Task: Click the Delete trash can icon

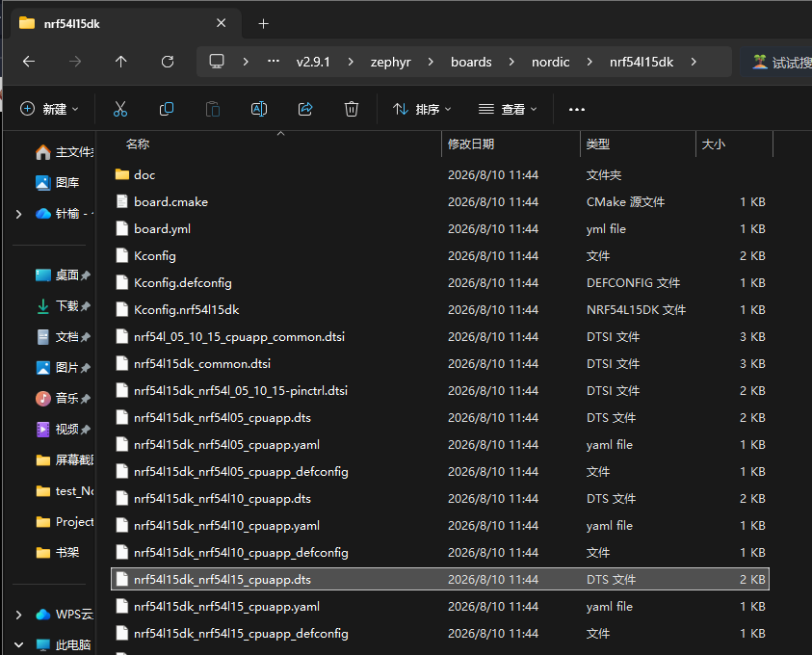Action: tap(352, 109)
